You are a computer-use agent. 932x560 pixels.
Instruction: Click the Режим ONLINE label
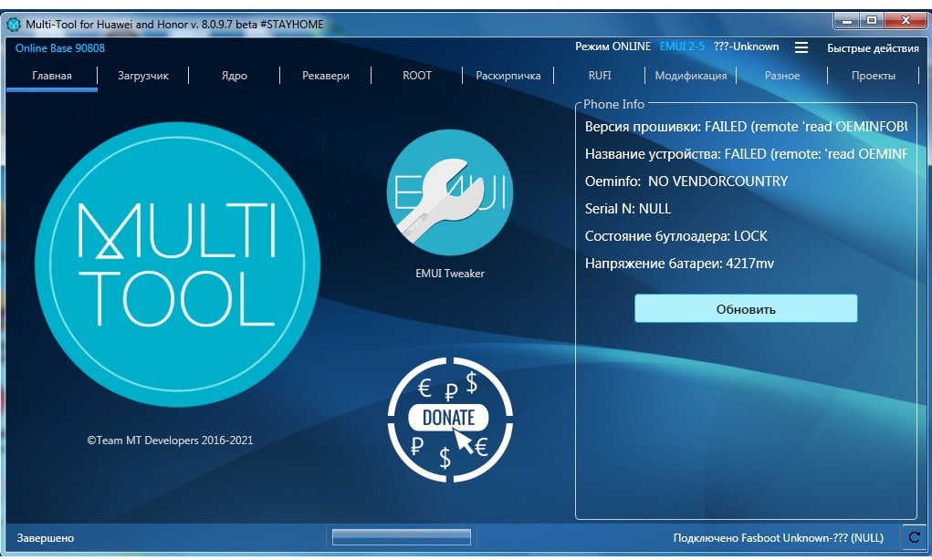coord(613,47)
